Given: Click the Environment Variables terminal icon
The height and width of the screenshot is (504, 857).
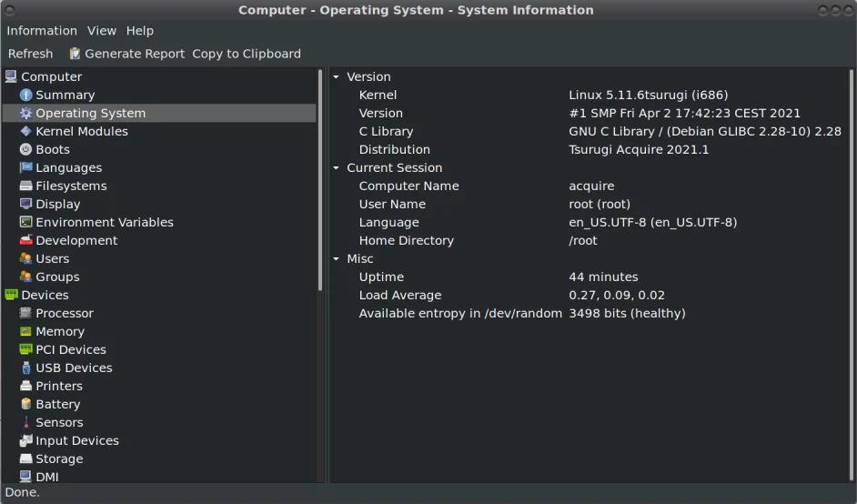Looking at the screenshot, I should click(25, 222).
